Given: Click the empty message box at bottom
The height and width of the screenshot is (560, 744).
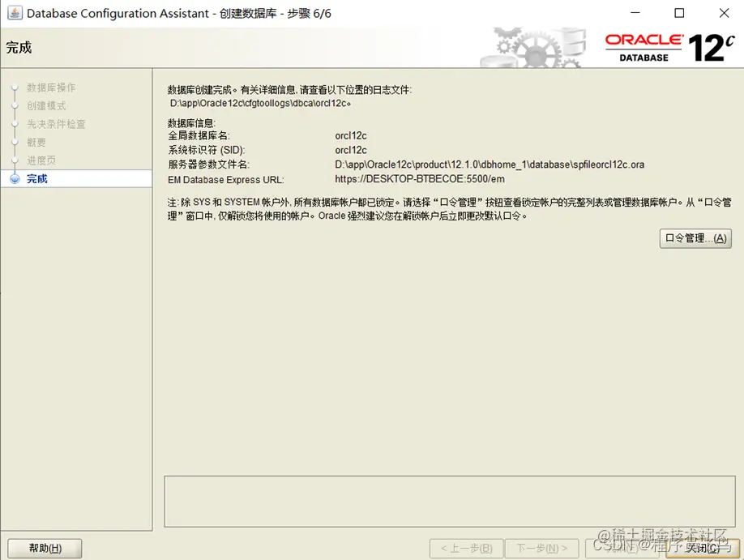Looking at the screenshot, I should click(449, 501).
